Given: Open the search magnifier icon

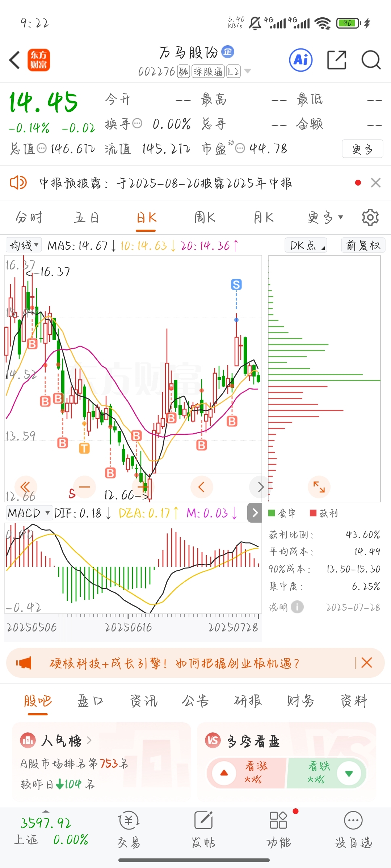Looking at the screenshot, I should (371, 60).
